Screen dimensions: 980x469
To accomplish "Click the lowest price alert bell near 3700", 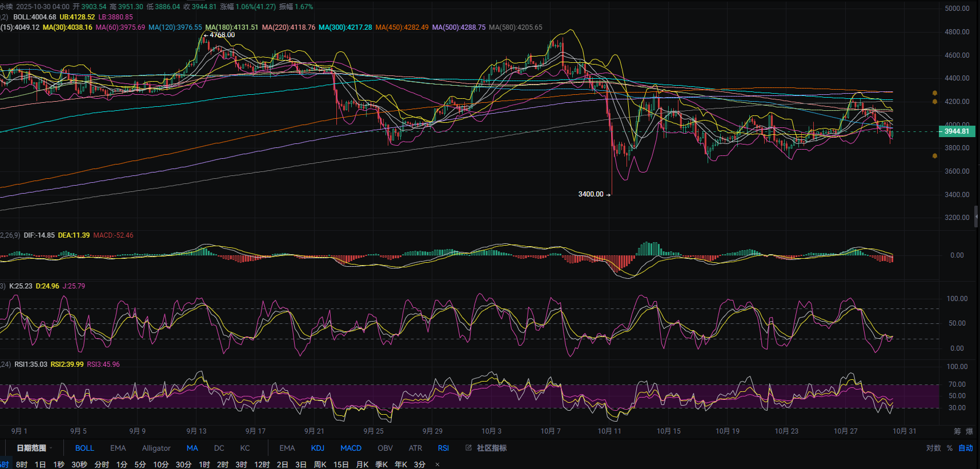I will coord(935,155).
